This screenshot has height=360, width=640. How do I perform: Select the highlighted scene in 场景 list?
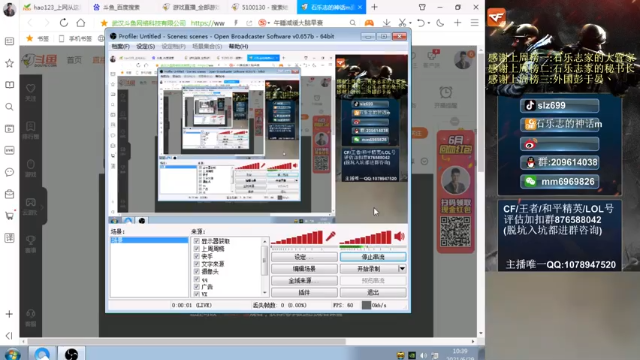pyautogui.click(x=149, y=240)
